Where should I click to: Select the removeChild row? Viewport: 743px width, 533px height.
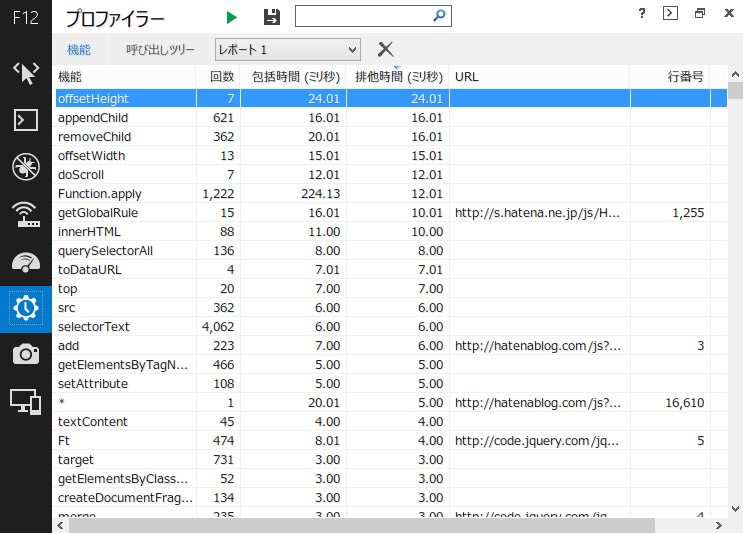[391, 136]
